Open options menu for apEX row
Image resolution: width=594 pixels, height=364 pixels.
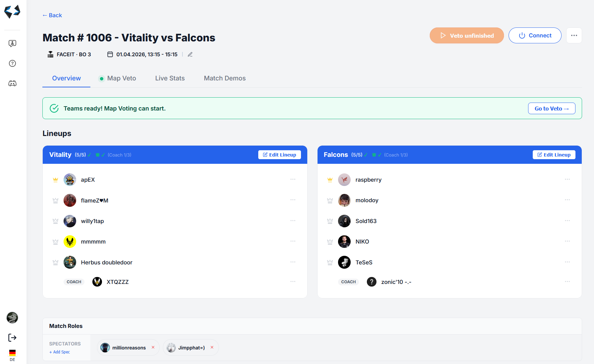(293, 179)
